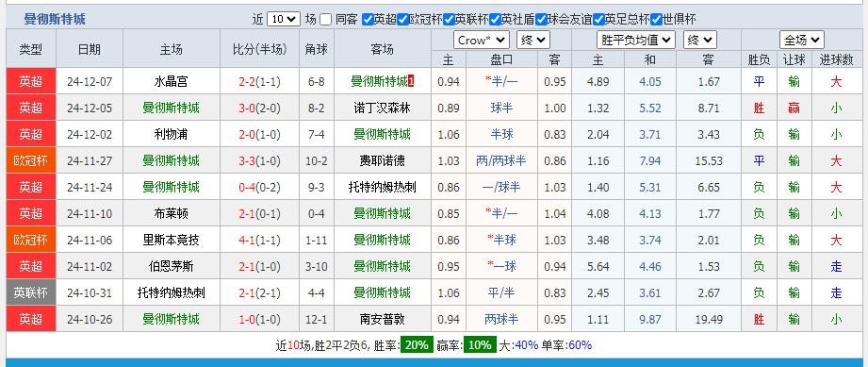The height and width of the screenshot is (367, 868).
Task: Uncheck the 球会友谊 filter checkbox
Action: (541, 20)
